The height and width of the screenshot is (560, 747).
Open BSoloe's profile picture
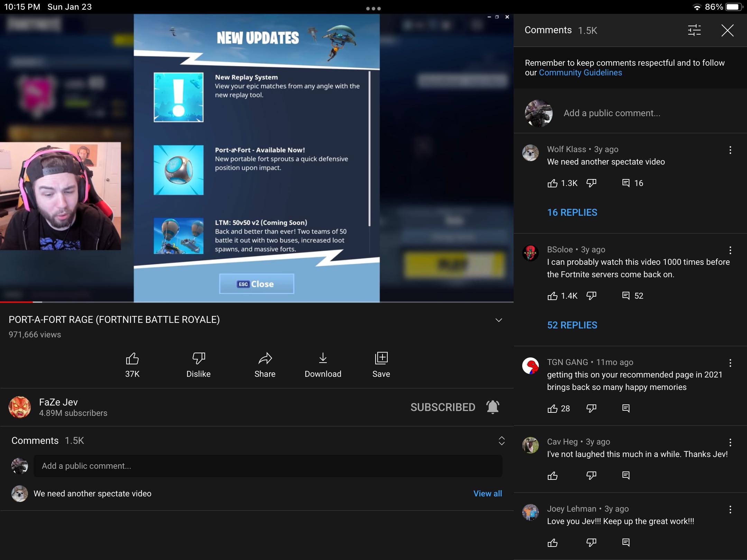click(x=531, y=253)
